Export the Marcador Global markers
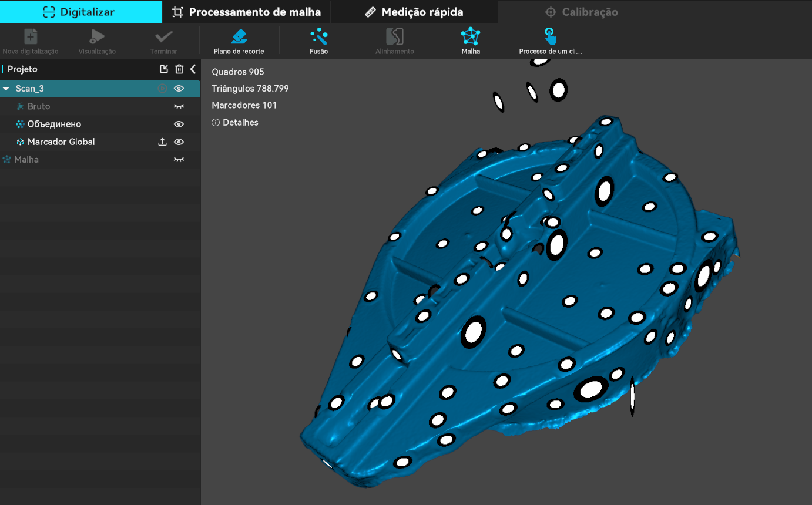Screen dimensions: 812x505 [x=163, y=142]
